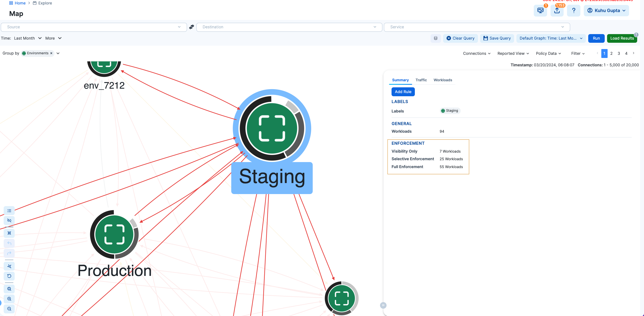Switch to the Workloads tab
Image resolution: width=644 pixels, height=316 pixels.
[x=443, y=80]
